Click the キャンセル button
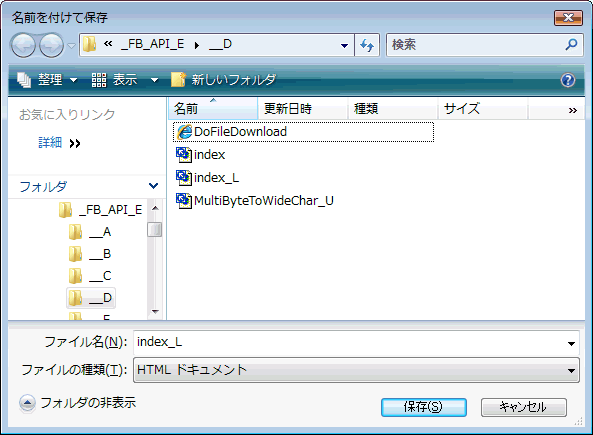This screenshot has width=593, height=435. pos(523,407)
